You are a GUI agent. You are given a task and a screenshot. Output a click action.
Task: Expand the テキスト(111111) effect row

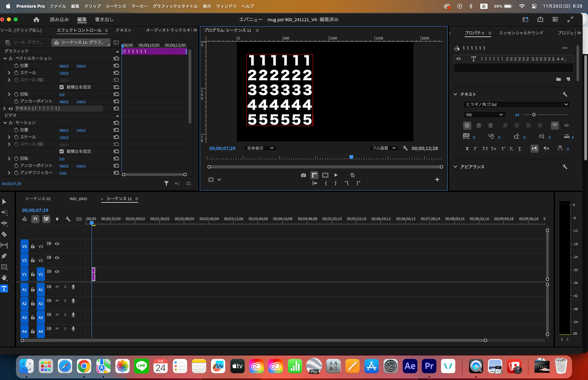[x=4, y=108]
